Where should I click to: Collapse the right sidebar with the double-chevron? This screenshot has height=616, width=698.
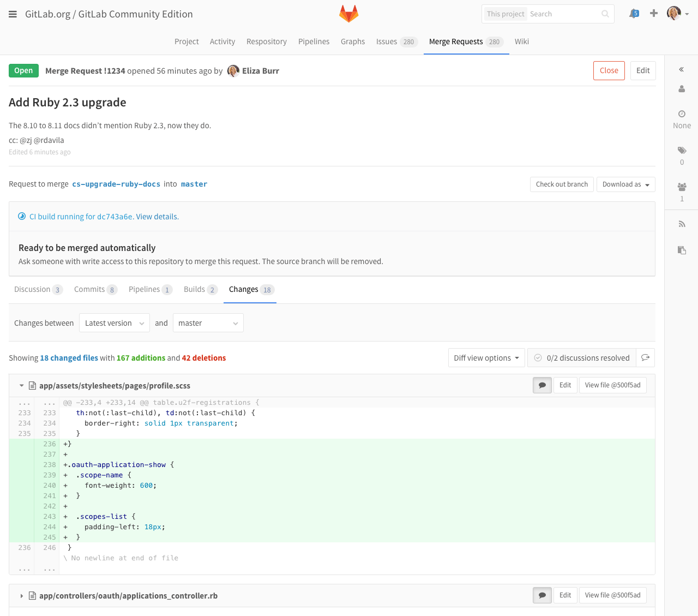point(681,69)
